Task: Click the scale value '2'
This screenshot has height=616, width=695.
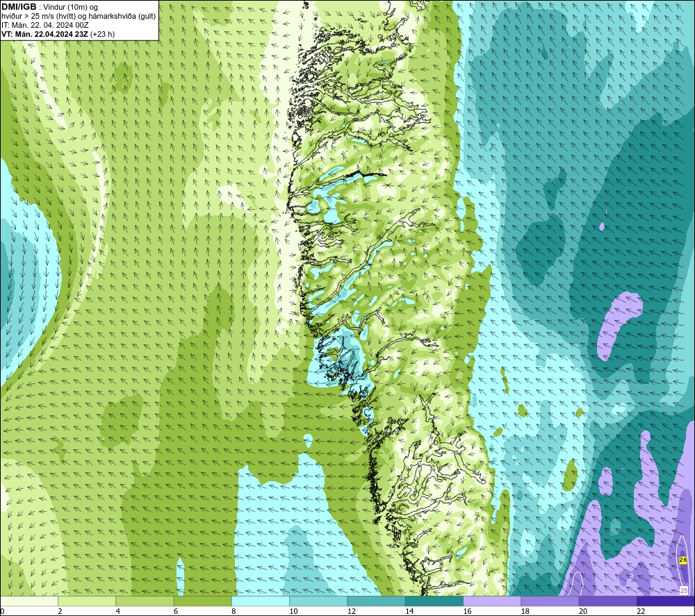Action: click(60, 611)
